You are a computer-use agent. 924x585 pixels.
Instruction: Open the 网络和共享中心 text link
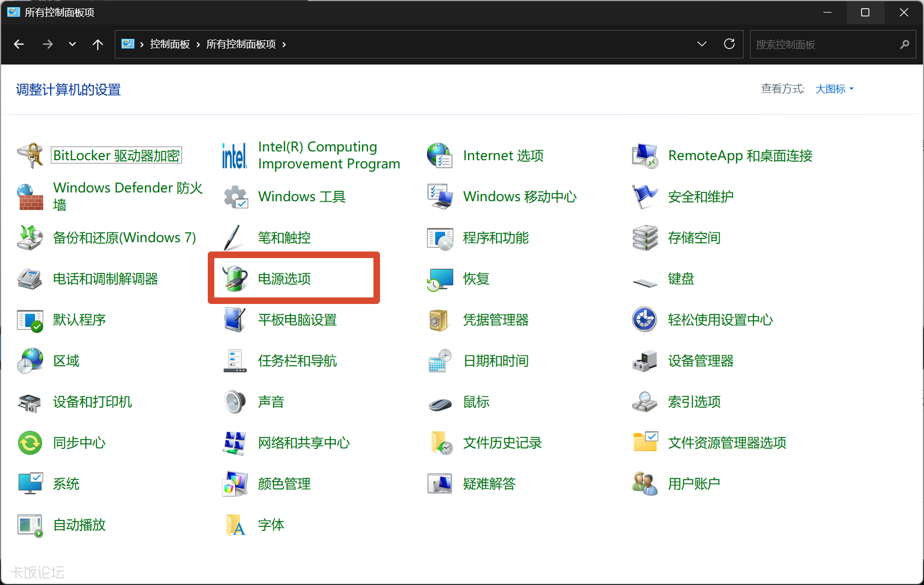tap(304, 443)
